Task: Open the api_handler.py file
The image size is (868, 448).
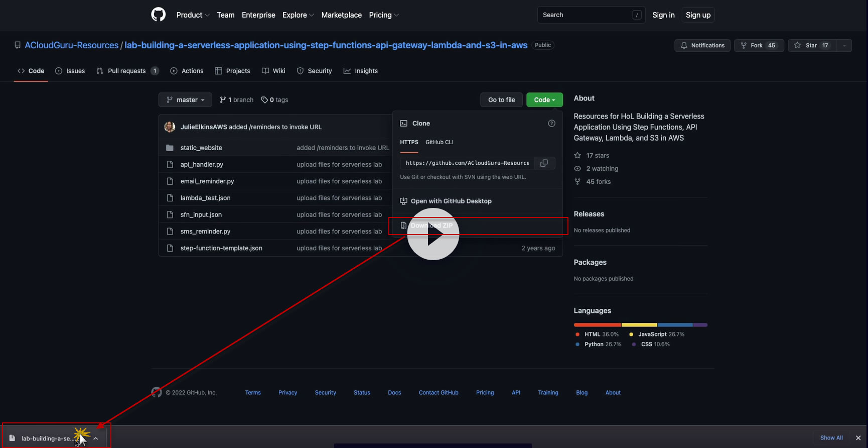Action: point(202,164)
